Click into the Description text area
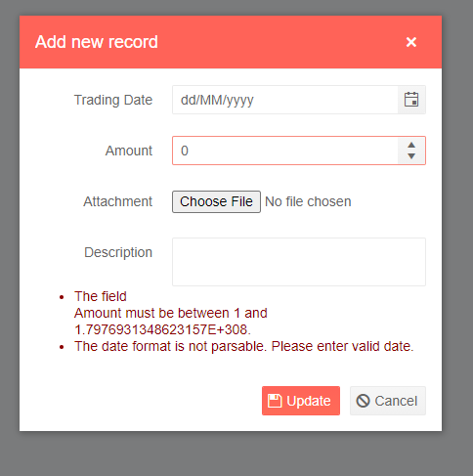 tap(299, 262)
